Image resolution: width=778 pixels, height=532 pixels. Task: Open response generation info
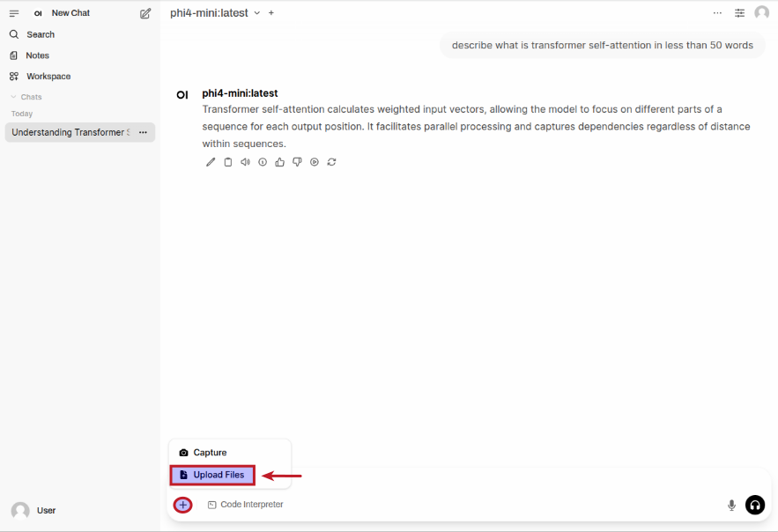(x=263, y=161)
